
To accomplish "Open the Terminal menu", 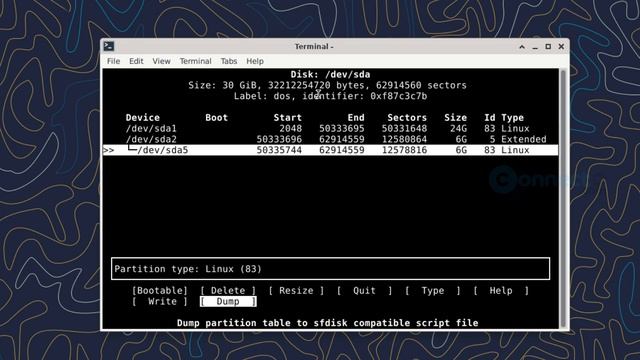I will (196, 61).
